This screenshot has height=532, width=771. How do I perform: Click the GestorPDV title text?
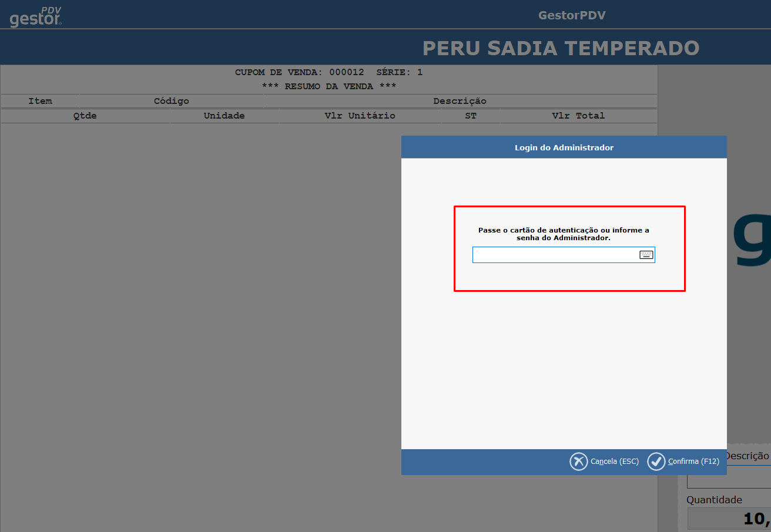tap(571, 15)
